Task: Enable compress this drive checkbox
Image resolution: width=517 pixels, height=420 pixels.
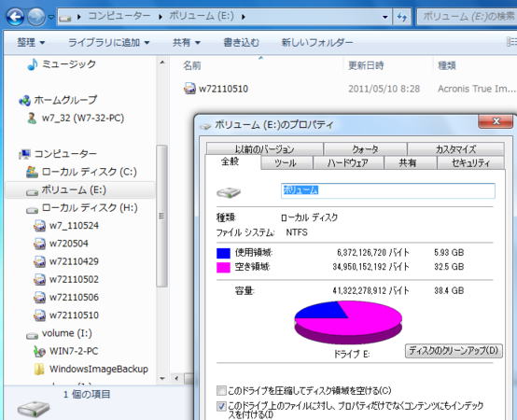Action: pos(221,391)
